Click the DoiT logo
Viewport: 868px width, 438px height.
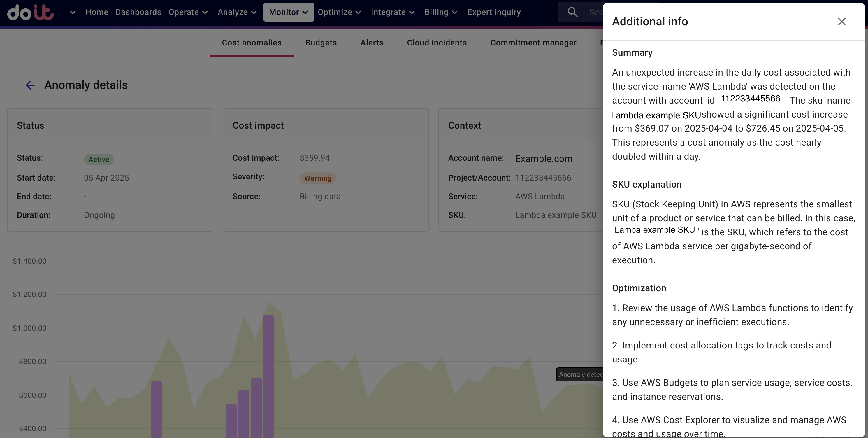pyautogui.click(x=30, y=12)
